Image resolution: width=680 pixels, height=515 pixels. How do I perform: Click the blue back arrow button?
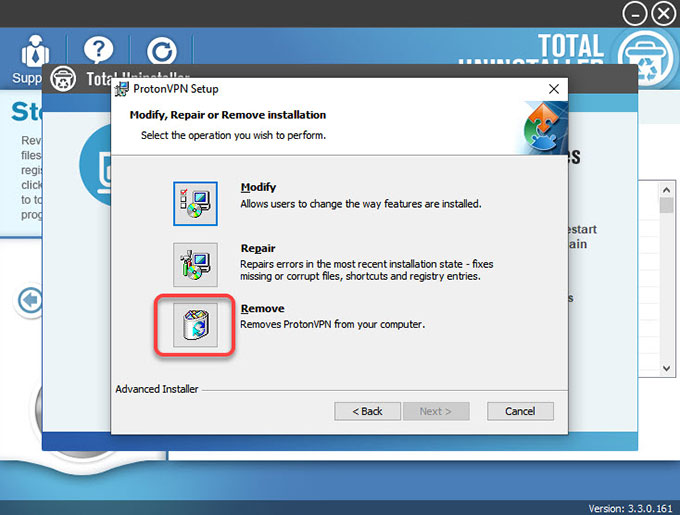(x=30, y=300)
